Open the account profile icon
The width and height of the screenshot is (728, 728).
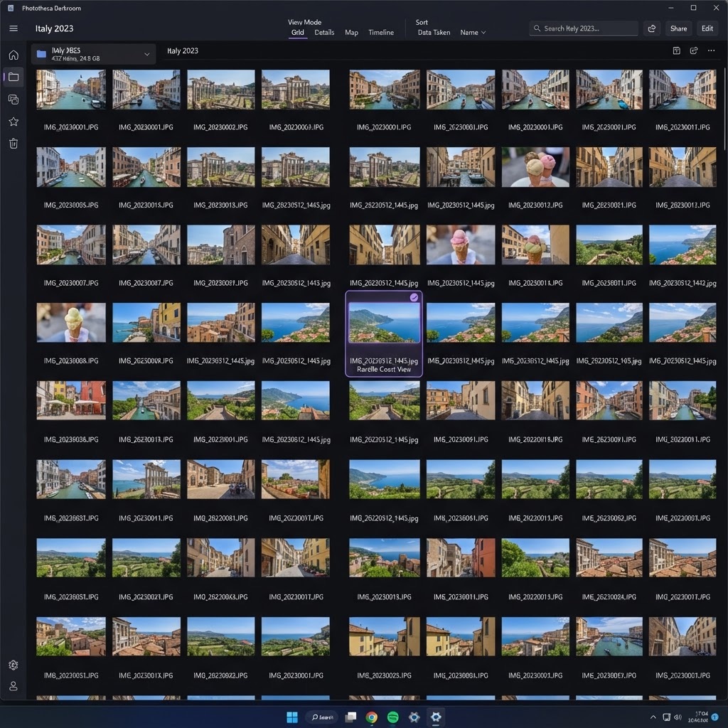(x=14, y=686)
